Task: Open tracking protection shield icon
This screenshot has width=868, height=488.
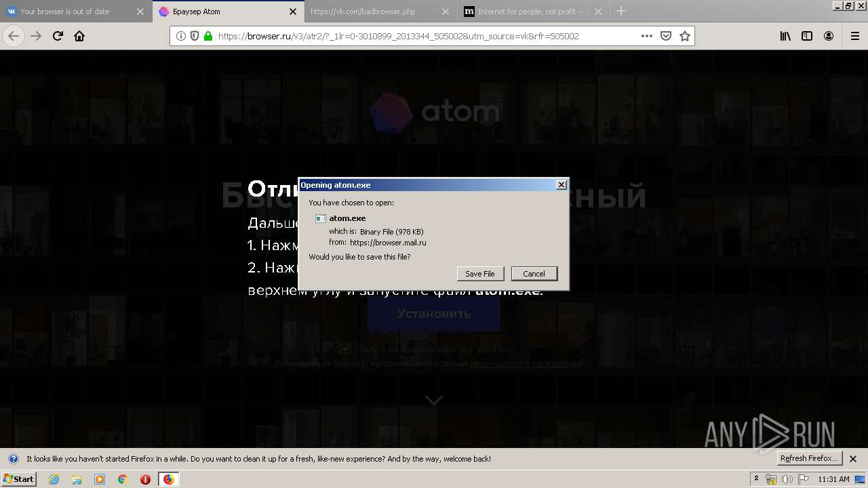Action: pyautogui.click(x=194, y=36)
